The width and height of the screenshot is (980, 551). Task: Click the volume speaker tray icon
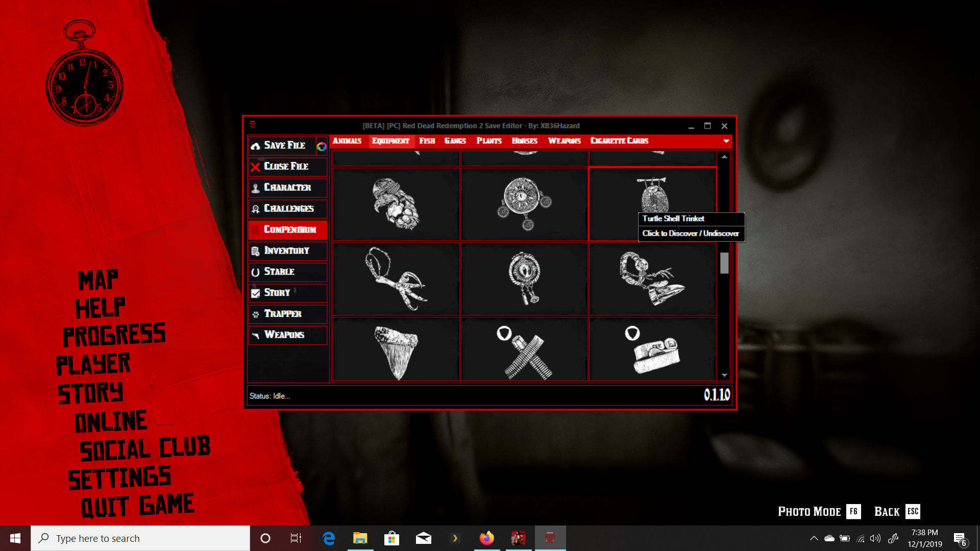coord(876,538)
